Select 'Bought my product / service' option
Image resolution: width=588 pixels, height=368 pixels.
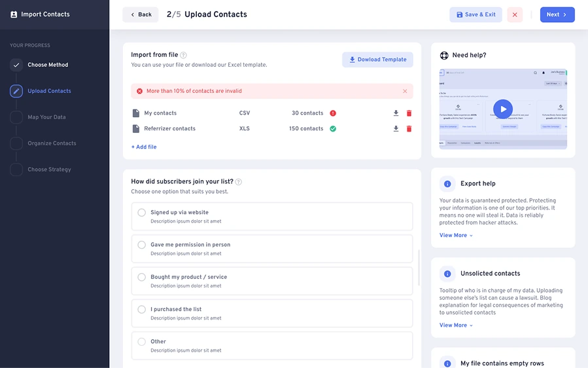272,281
